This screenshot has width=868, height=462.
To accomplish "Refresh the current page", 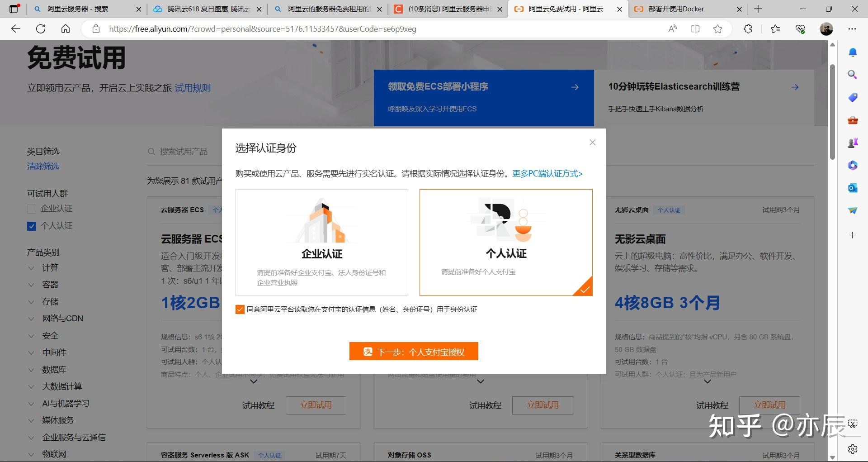I will point(41,29).
